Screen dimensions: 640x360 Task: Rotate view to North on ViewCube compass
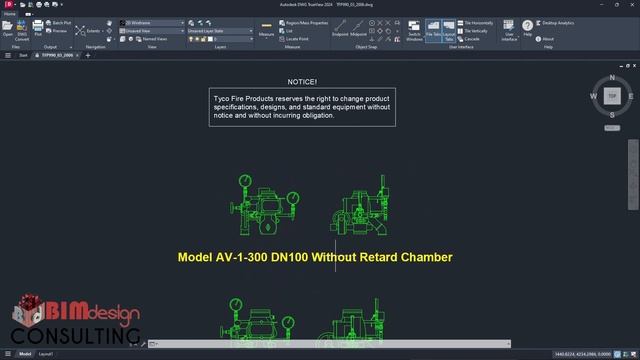[x=612, y=77]
